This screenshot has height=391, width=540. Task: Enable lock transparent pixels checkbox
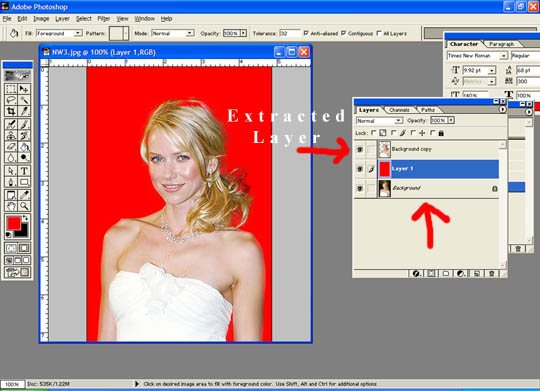click(x=373, y=133)
